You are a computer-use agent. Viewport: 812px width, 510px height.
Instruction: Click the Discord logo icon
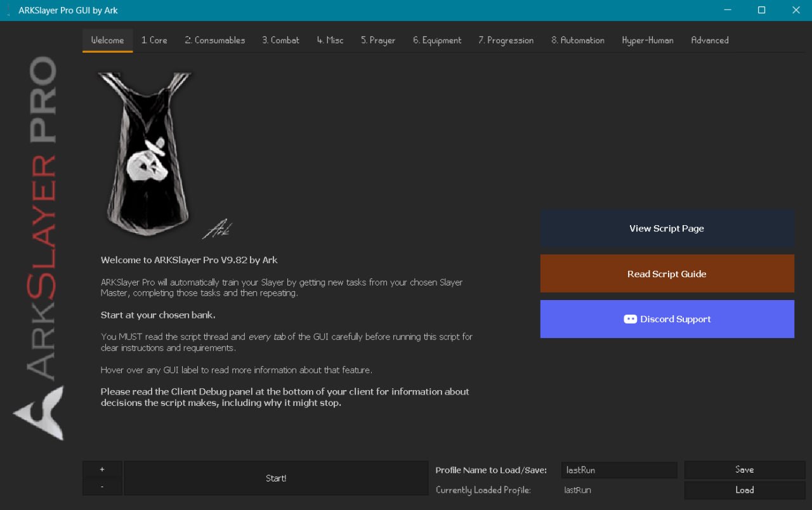630,319
